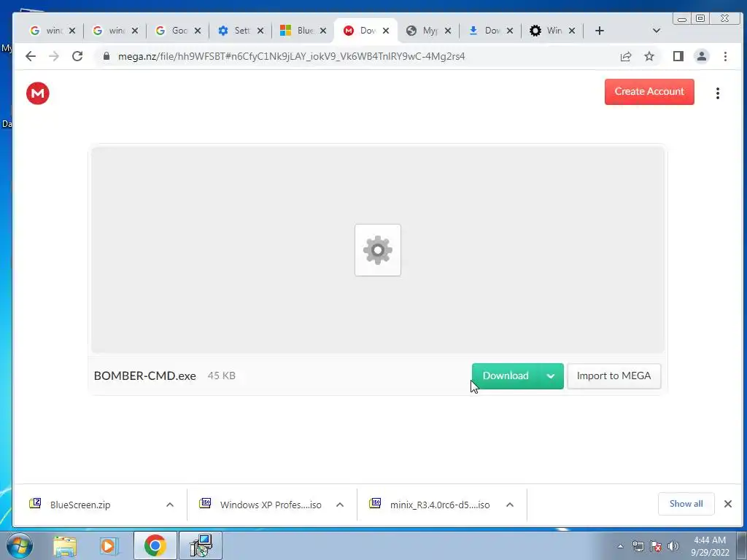The height and width of the screenshot is (560, 747).
Task: Bookmark this page with the star icon
Action: [649, 57]
